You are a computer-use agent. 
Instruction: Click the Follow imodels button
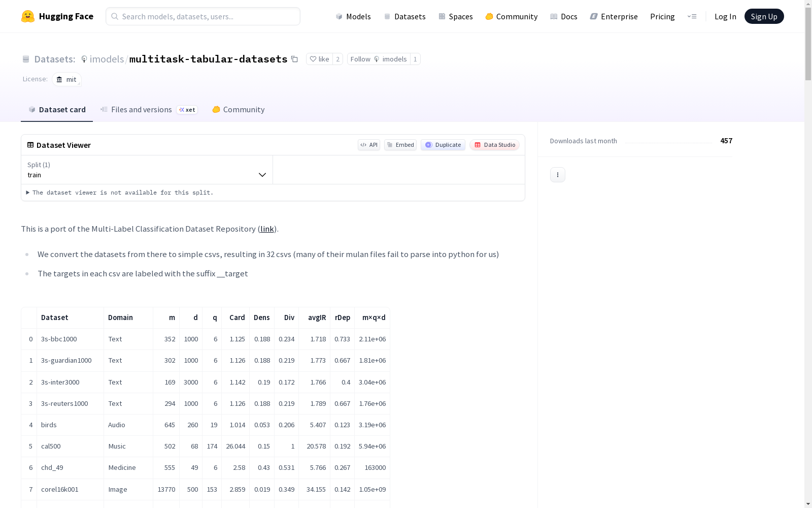tap(379, 59)
